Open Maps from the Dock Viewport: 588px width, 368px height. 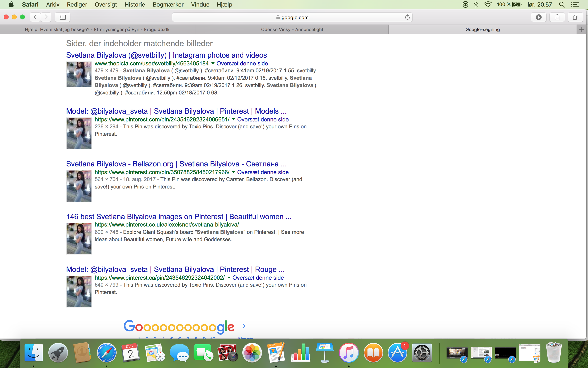click(x=155, y=353)
